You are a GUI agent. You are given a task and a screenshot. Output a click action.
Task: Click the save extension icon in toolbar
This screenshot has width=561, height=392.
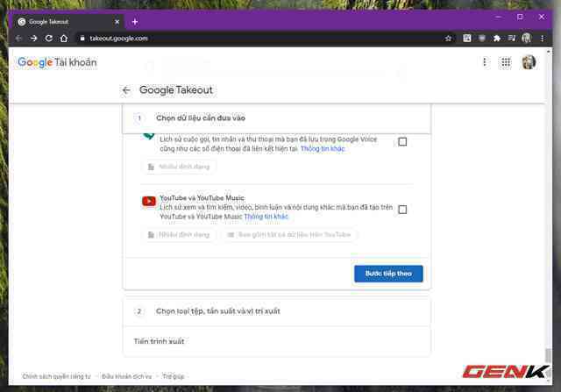click(x=467, y=38)
